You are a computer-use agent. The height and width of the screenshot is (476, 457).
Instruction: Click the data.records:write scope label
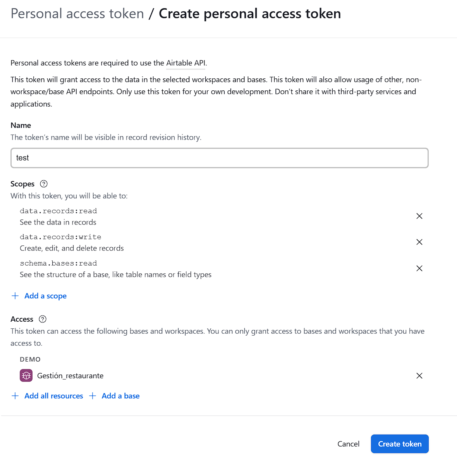(60, 237)
